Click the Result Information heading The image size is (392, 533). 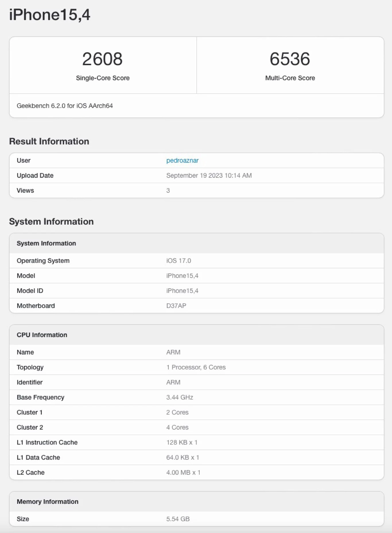point(49,141)
